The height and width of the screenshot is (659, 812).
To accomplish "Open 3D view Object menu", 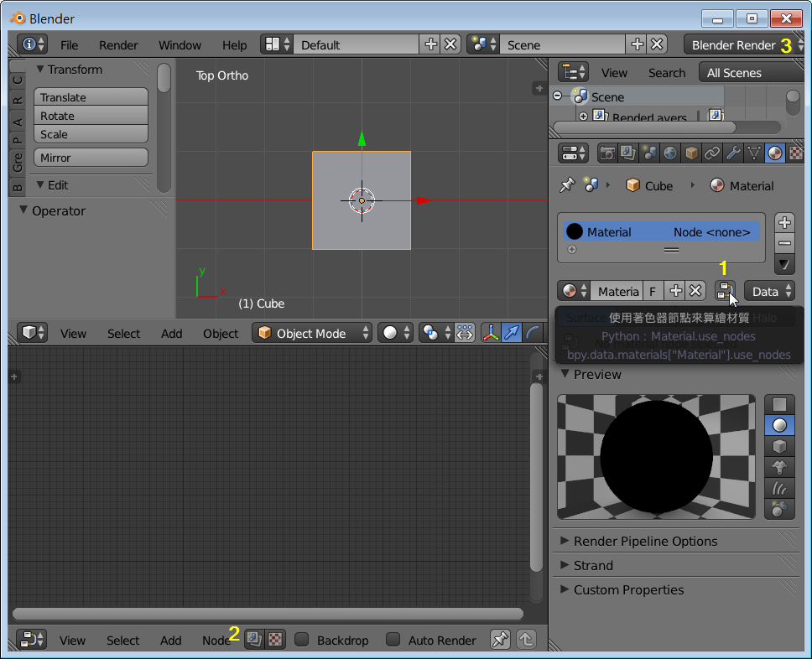I will (x=221, y=334).
